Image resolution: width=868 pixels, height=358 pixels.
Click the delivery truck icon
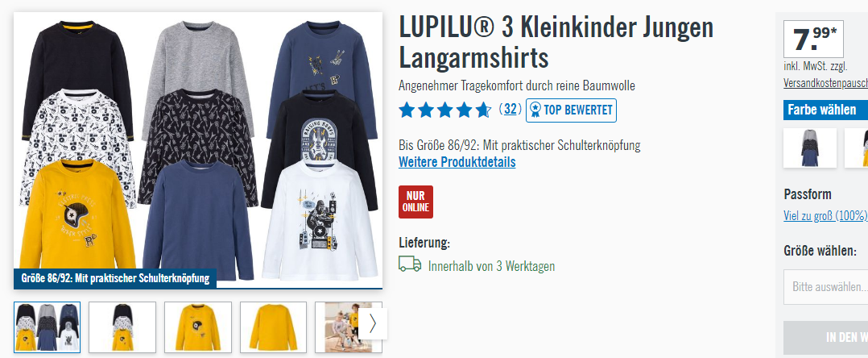pos(410,264)
